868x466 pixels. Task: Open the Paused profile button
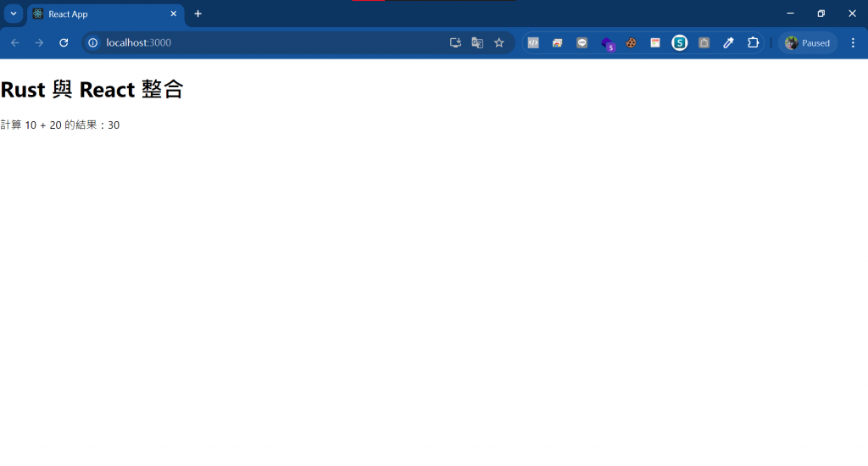[808, 42]
